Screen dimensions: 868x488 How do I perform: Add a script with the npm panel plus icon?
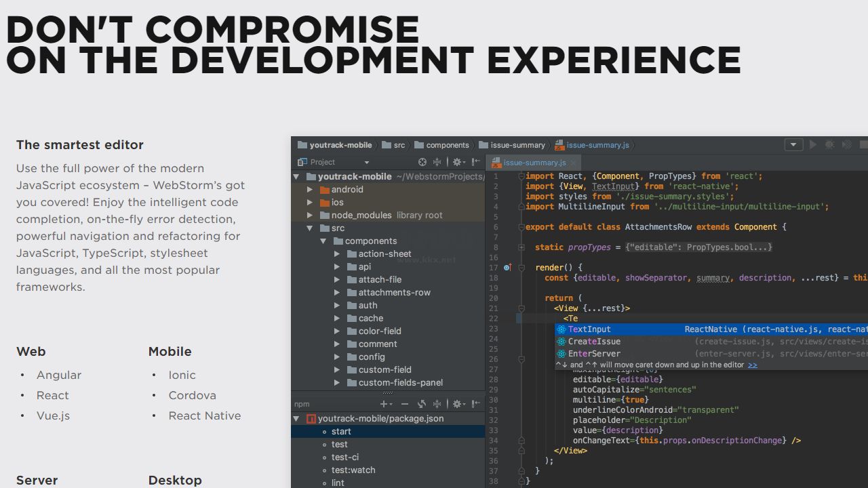[x=384, y=404]
